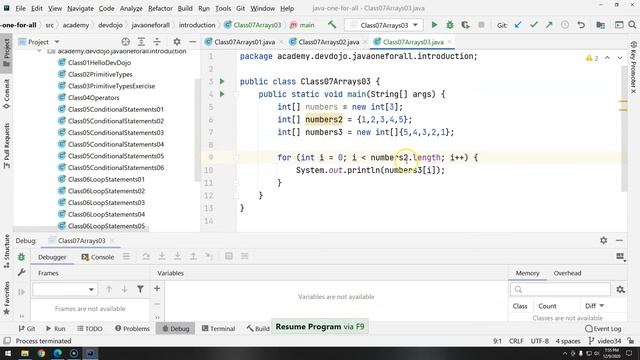This screenshot has height=360, width=640.
Task: Open the Navigate menu
Action: [80, 8]
